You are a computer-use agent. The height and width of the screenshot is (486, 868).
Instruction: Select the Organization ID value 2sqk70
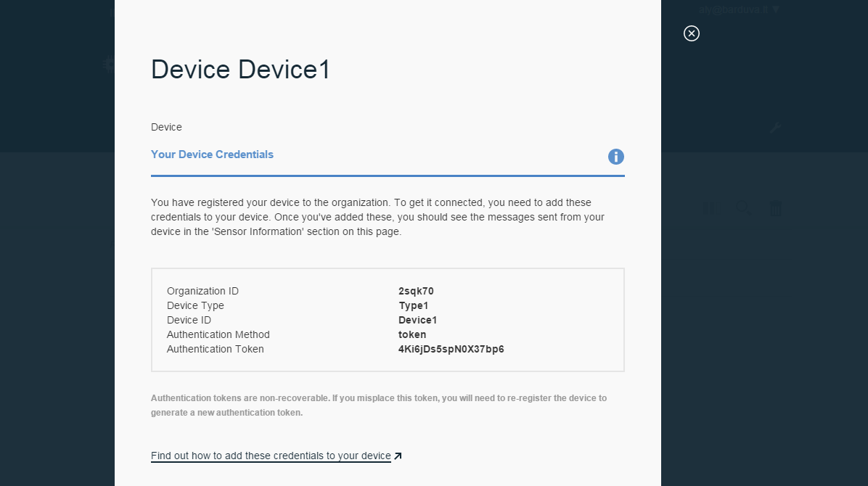[x=416, y=291]
